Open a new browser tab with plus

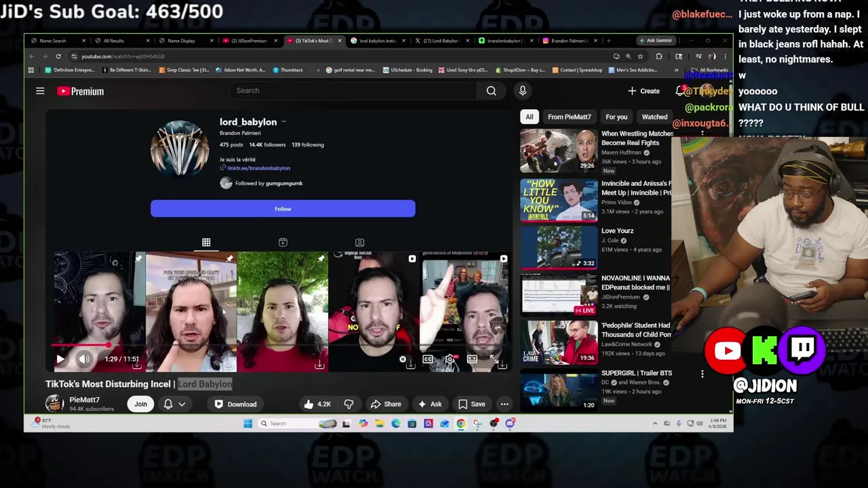(x=608, y=41)
